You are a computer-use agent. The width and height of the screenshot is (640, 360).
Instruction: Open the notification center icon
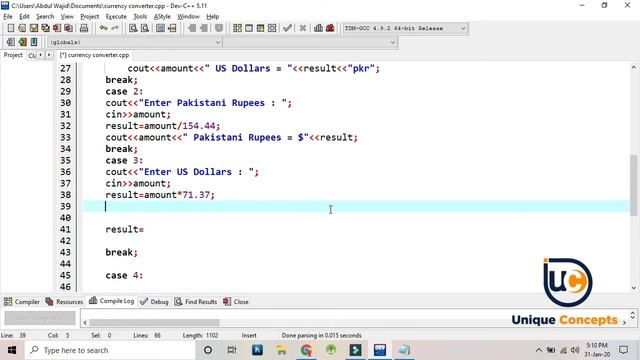(x=623, y=350)
